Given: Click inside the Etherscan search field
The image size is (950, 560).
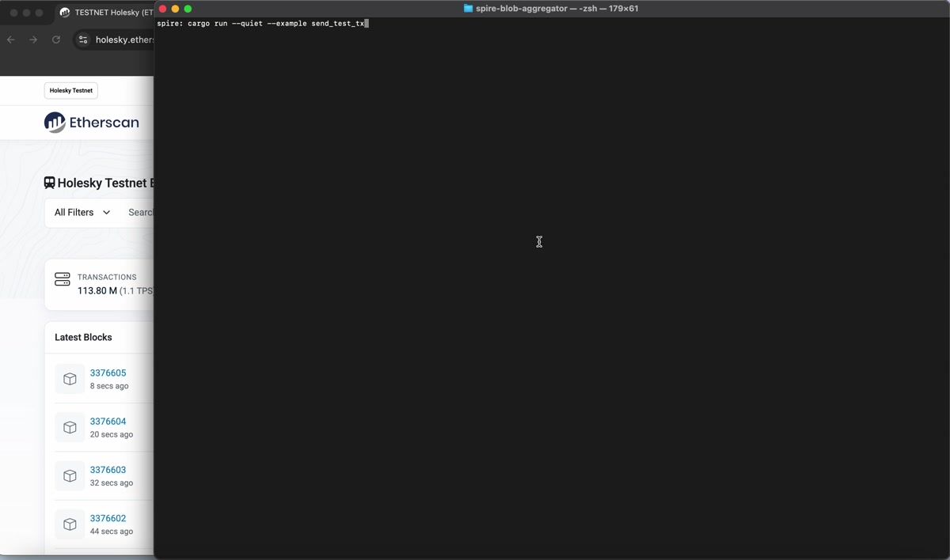Looking at the screenshot, I should 141,212.
